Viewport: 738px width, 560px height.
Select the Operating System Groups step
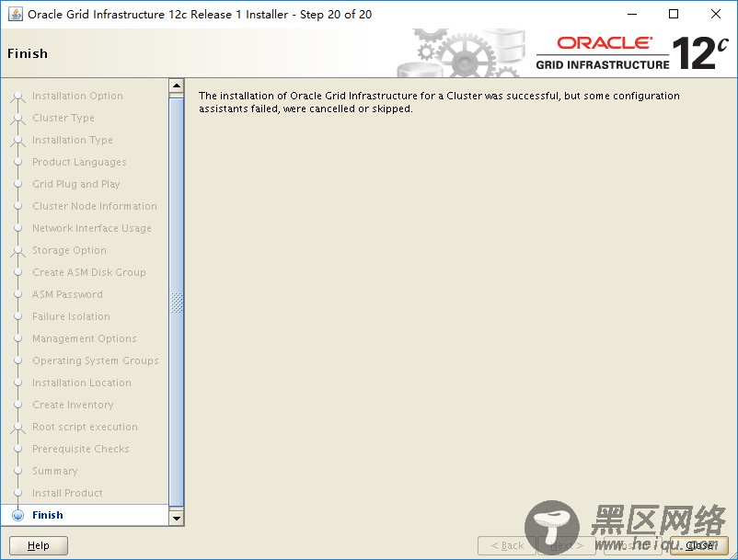[x=96, y=360]
